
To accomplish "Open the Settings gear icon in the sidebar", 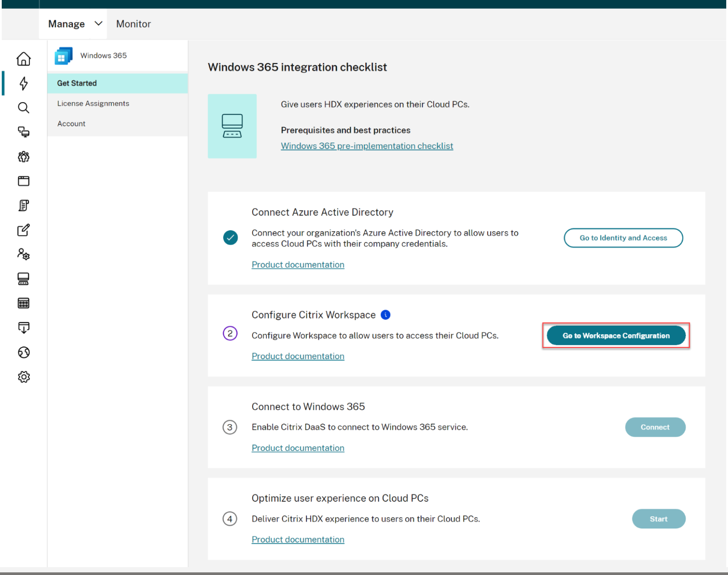I will [x=24, y=377].
